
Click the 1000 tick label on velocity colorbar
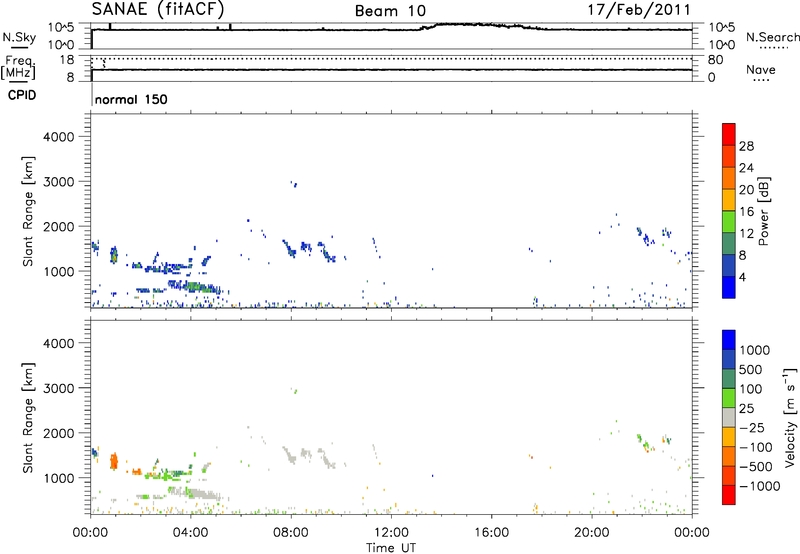click(754, 350)
